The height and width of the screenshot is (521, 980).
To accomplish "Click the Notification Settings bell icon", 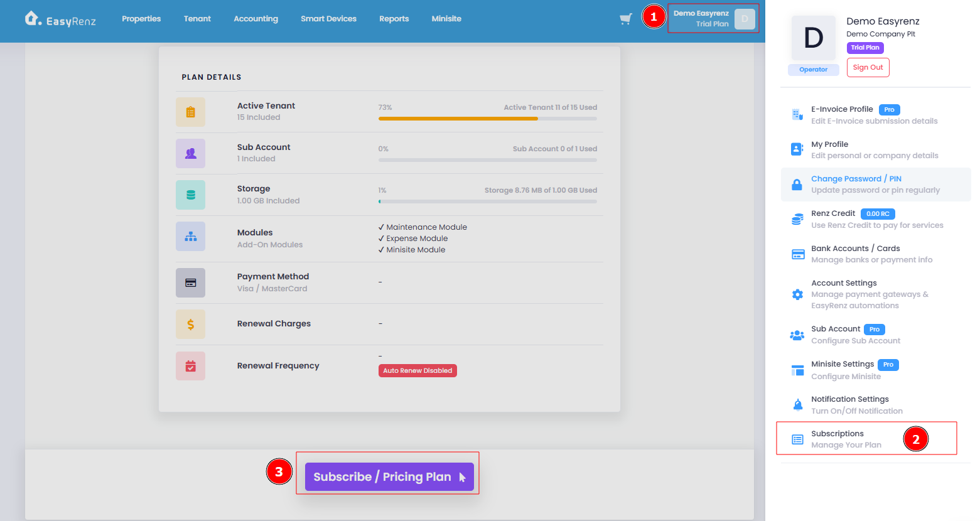I will pos(797,405).
